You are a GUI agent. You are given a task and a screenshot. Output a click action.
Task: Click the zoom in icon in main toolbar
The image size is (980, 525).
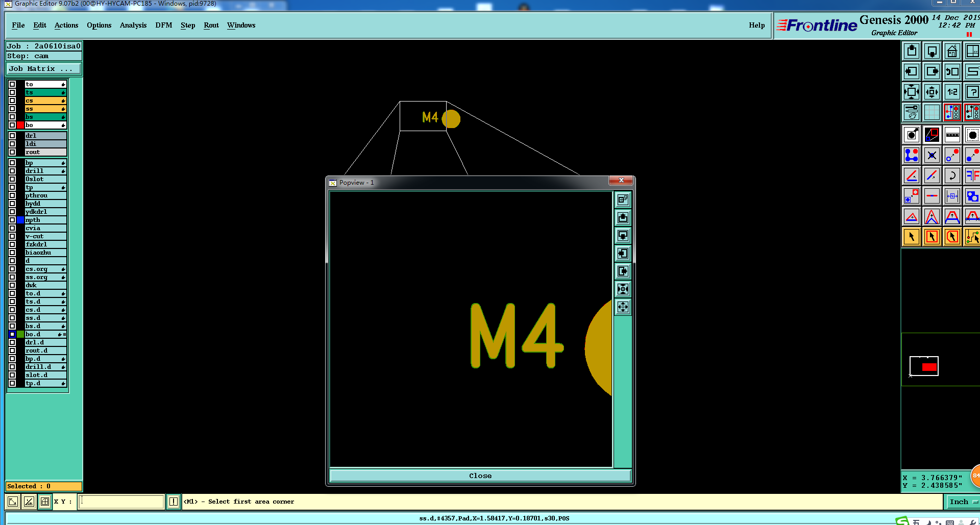tap(912, 92)
